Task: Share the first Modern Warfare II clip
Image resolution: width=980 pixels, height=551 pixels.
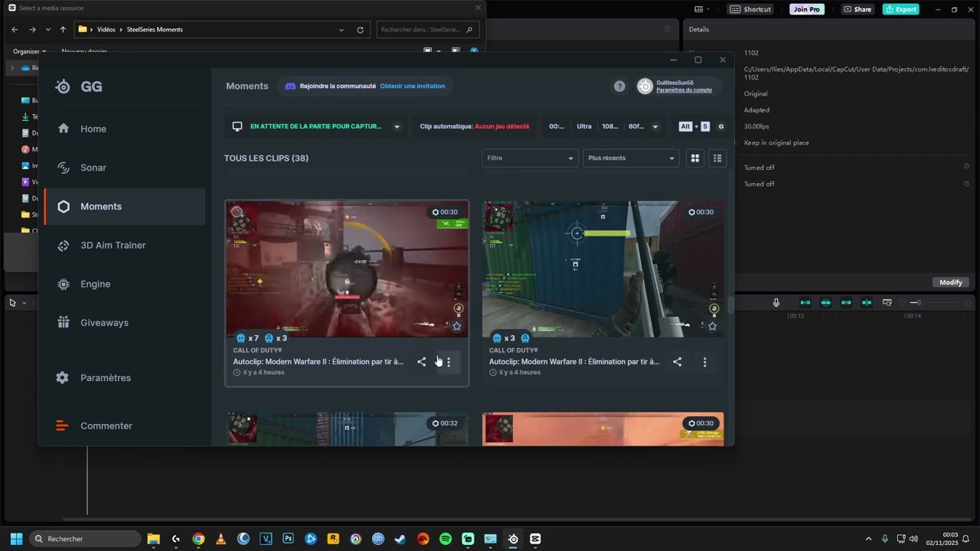Action: click(x=421, y=362)
